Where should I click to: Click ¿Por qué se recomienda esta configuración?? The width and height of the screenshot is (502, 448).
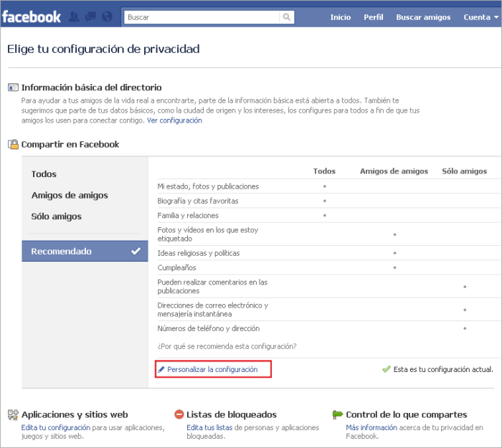227,346
